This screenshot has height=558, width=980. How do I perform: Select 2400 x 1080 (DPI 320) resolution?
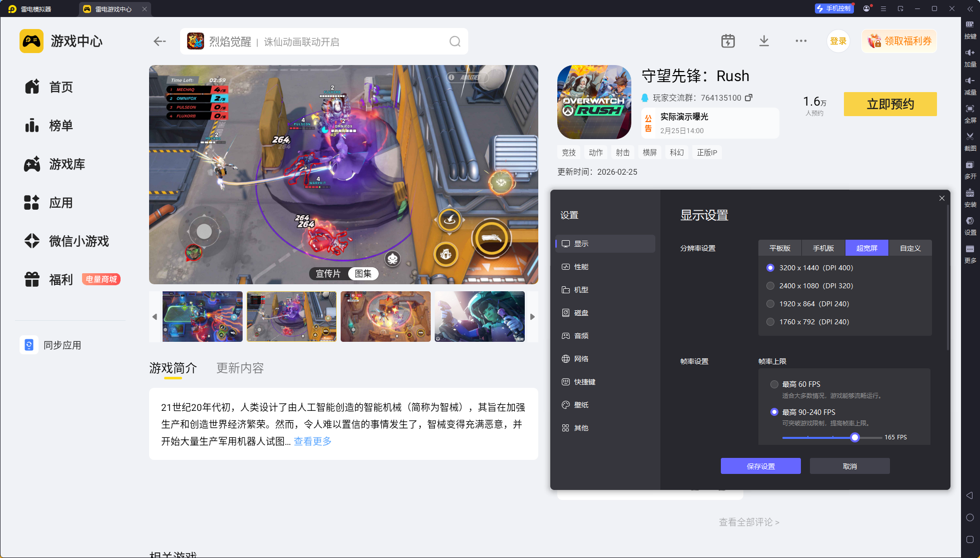[x=770, y=286]
